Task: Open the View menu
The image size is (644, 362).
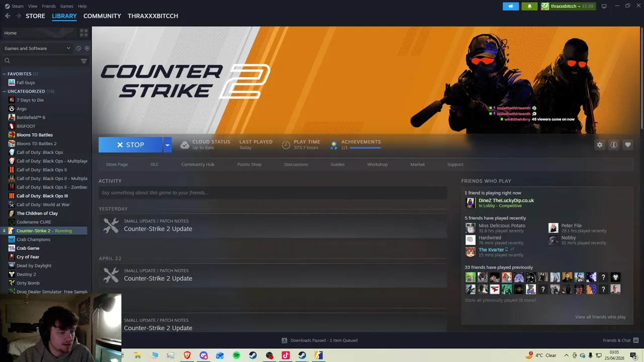Action: [x=33, y=6]
